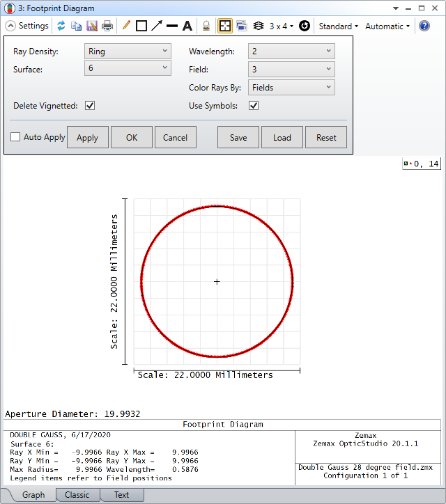Click the Save settings button

tap(238, 137)
